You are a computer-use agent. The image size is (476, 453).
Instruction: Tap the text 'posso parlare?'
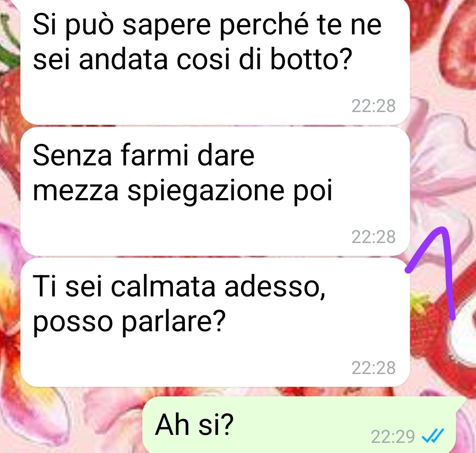[x=129, y=322]
